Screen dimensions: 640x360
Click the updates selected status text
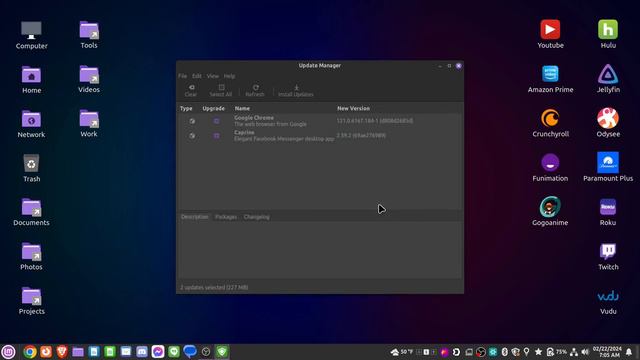(214, 287)
